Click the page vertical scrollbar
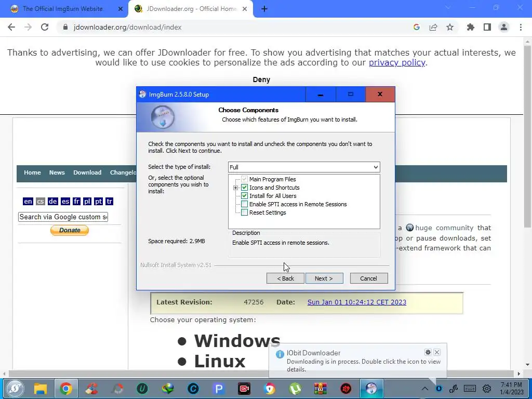The width and height of the screenshot is (532, 399). (x=527, y=136)
